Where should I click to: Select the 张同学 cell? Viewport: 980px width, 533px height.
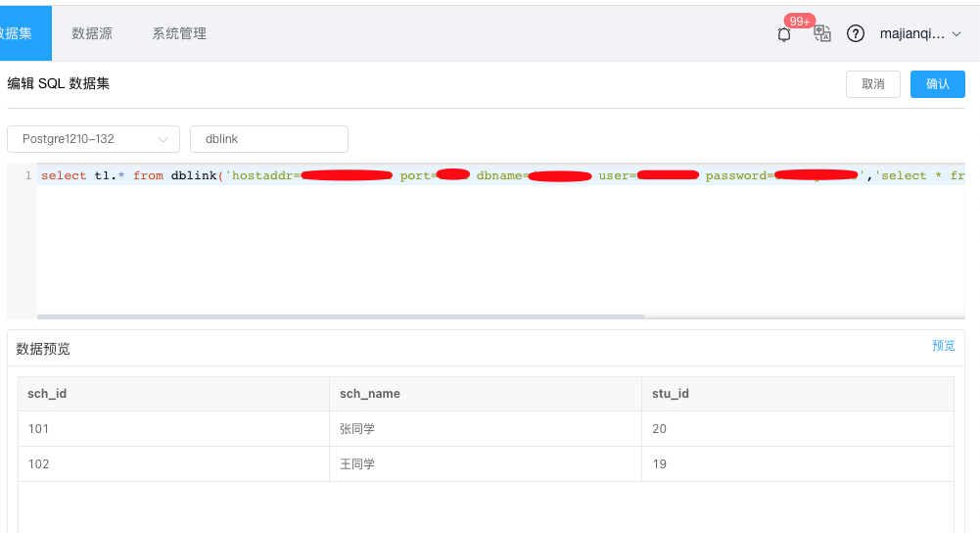486,428
